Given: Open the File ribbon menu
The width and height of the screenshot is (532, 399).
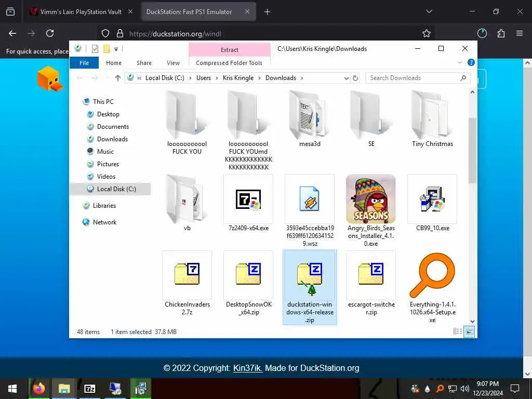Looking at the screenshot, I should coord(84,63).
